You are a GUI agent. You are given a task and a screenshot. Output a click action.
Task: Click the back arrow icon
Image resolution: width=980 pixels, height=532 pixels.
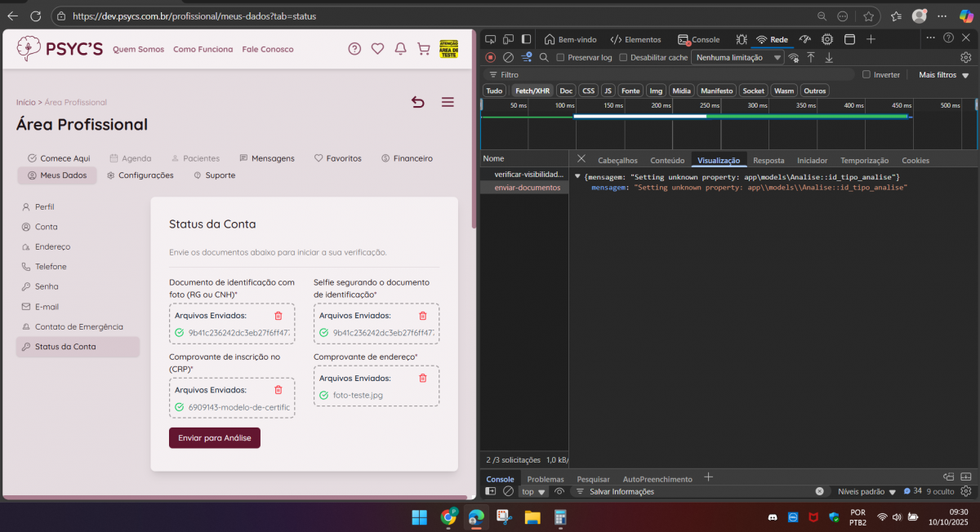pos(418,102)
